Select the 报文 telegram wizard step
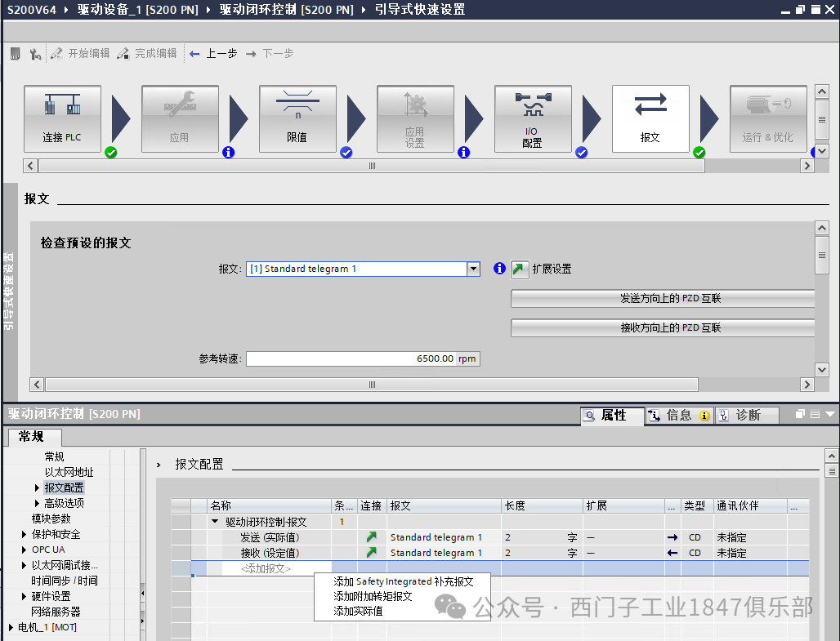 (x=650, y=119)
